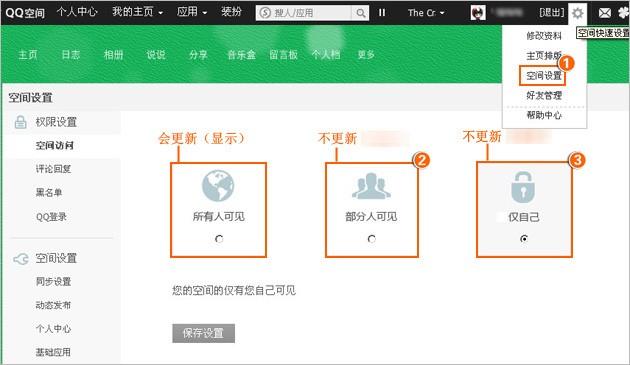Open the 相册 tab
The image size is (630, 365).
[113, 55]
